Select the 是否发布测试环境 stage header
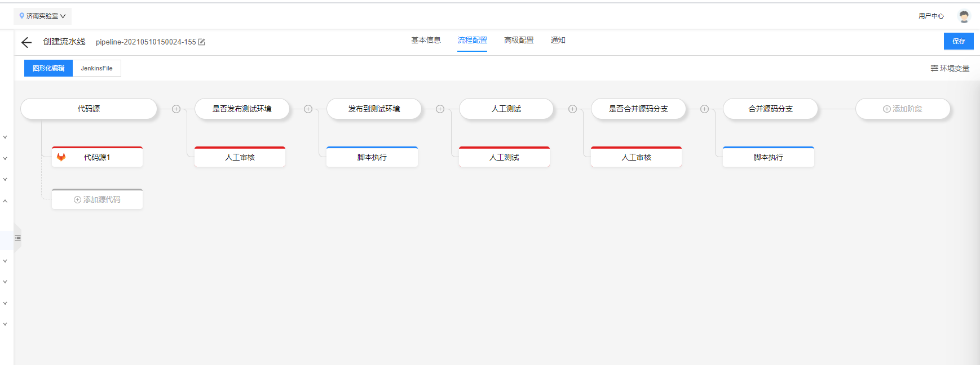Viewport: 980px width, 365px height. pos(242,109)
